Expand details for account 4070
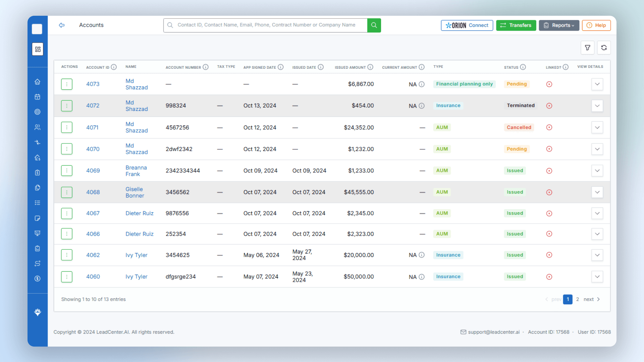This screenshot has width=644, height=362. click(597, 149)
